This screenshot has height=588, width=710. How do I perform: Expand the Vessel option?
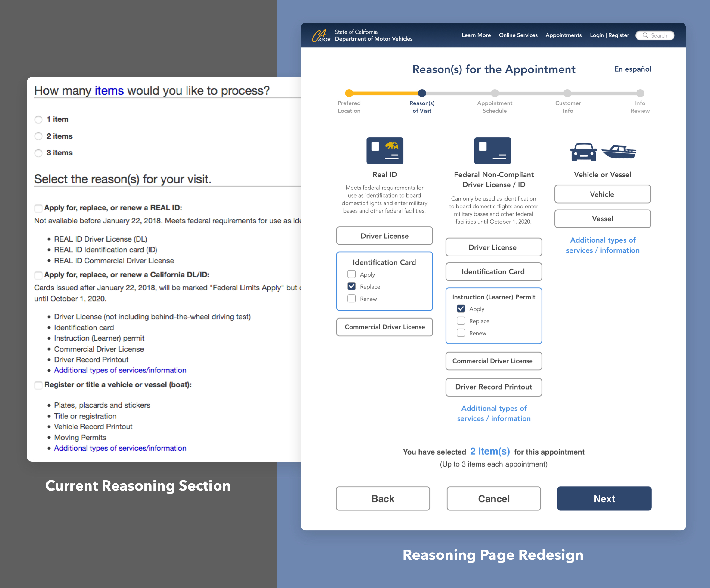[603, 219]
